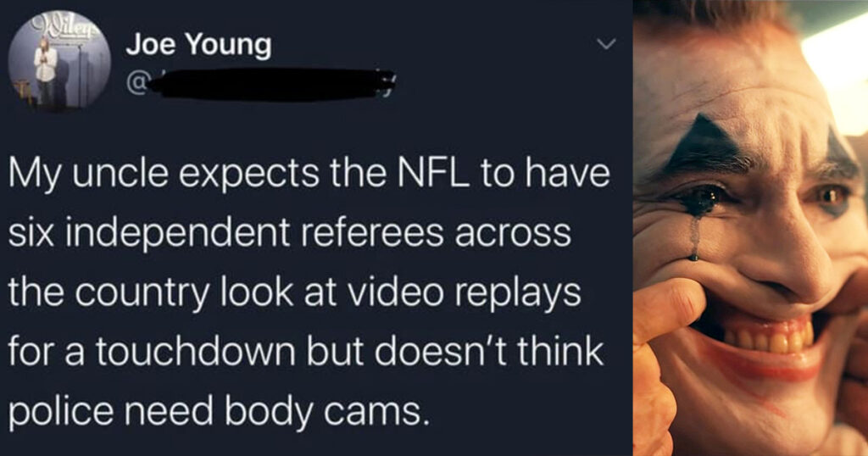Screen dimensions: 868x456
Task: Click the @ symbol before the handle
Action: click(x=137, y=84)
